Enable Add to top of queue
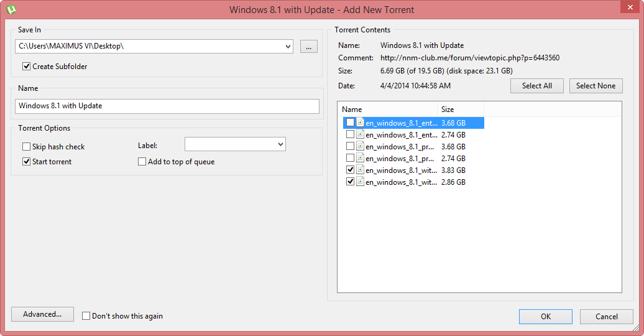This screenshot has height=336, width=644. [142, 162]
